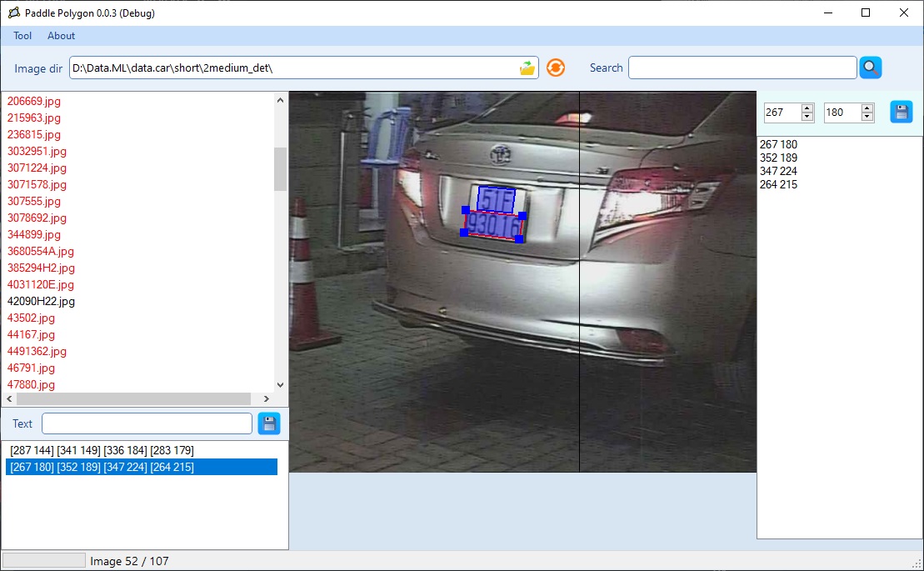Viewport: 924px width, 571px height.
Task: Click the resize grip in status bar corner
Action: [x=916, y=563]
